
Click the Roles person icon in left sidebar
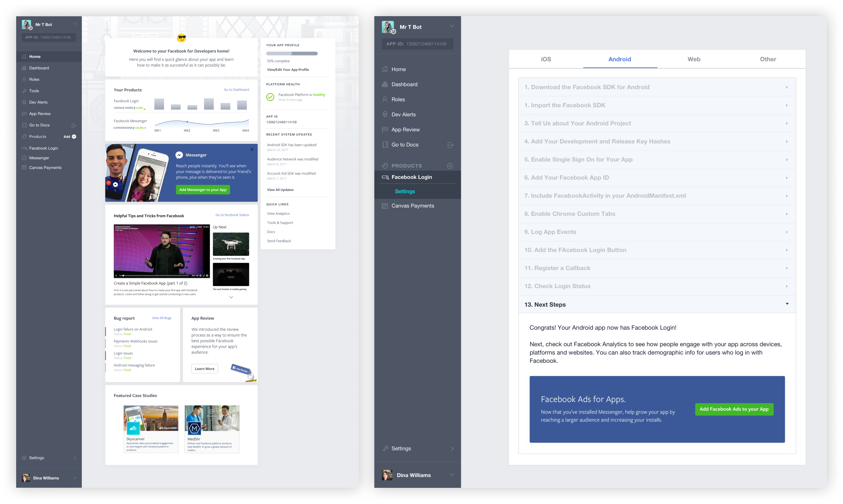[x=24, y=79]
